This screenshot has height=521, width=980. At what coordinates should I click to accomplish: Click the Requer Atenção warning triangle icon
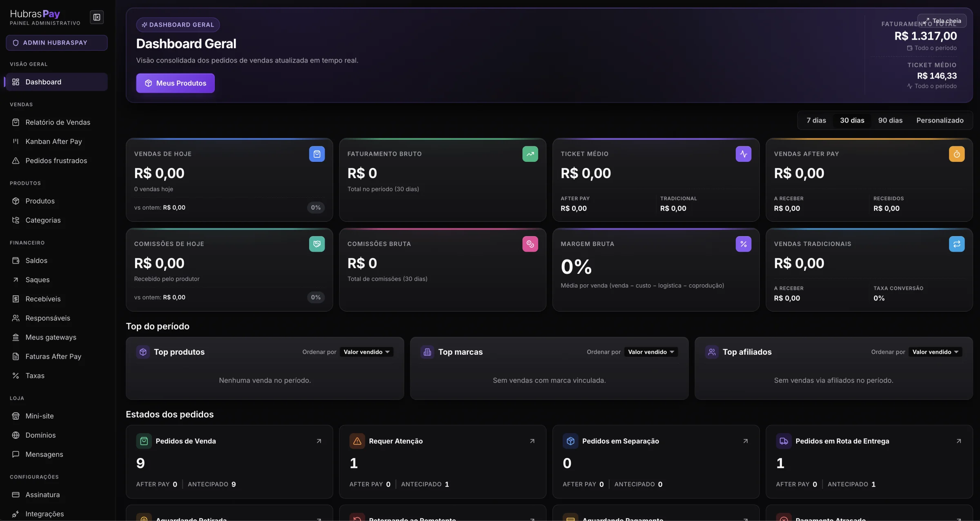pos(357,441)
